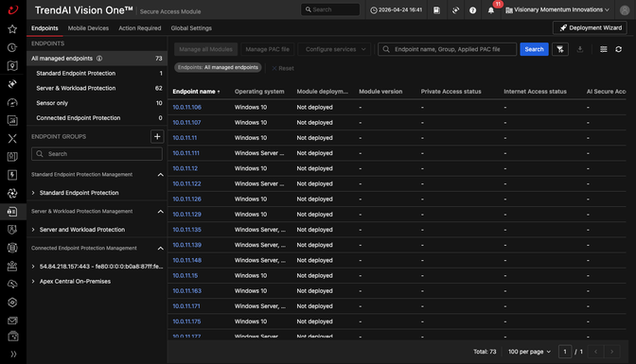Select Connected Endpoint Protection filter
The image size is (636, 364).
[x=97, y=118]
